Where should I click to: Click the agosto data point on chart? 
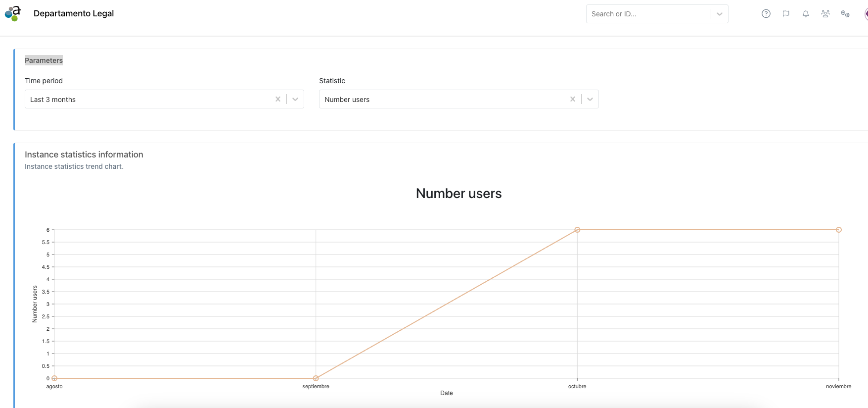click(x=54, y=378)
